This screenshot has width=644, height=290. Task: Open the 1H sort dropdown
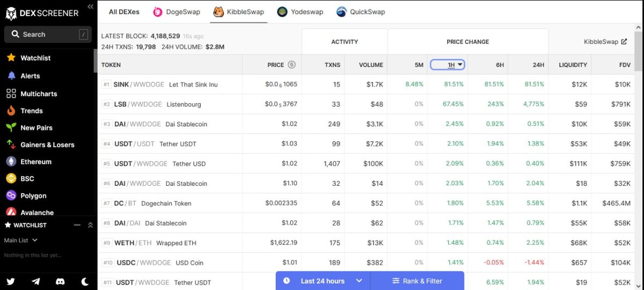(x=448, y=64)
